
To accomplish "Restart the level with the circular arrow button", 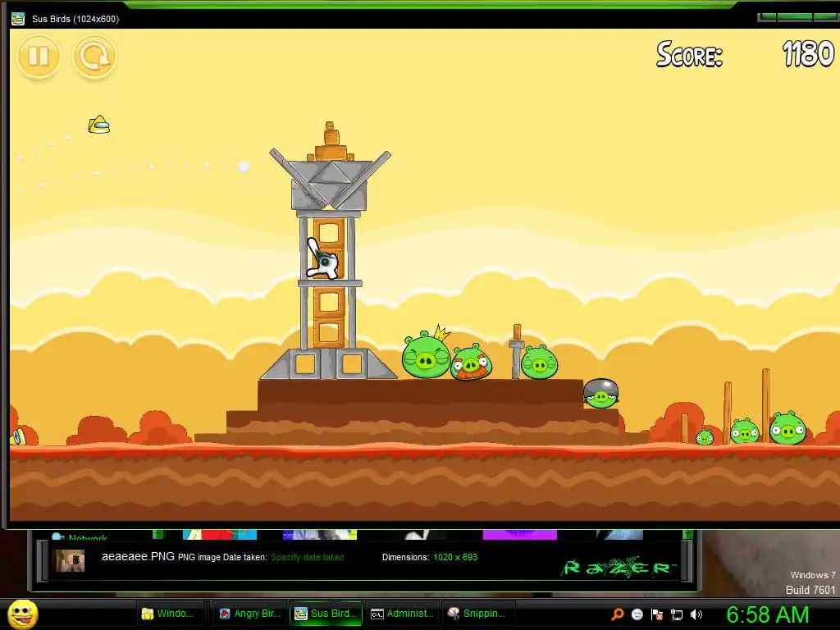I will tap(94, 56).
